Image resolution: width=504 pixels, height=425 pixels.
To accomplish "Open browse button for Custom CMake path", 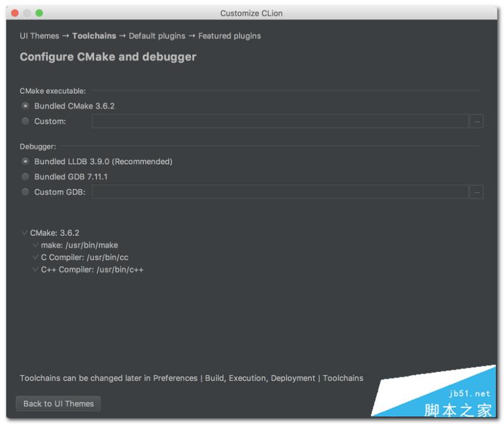I will point(477,121).
